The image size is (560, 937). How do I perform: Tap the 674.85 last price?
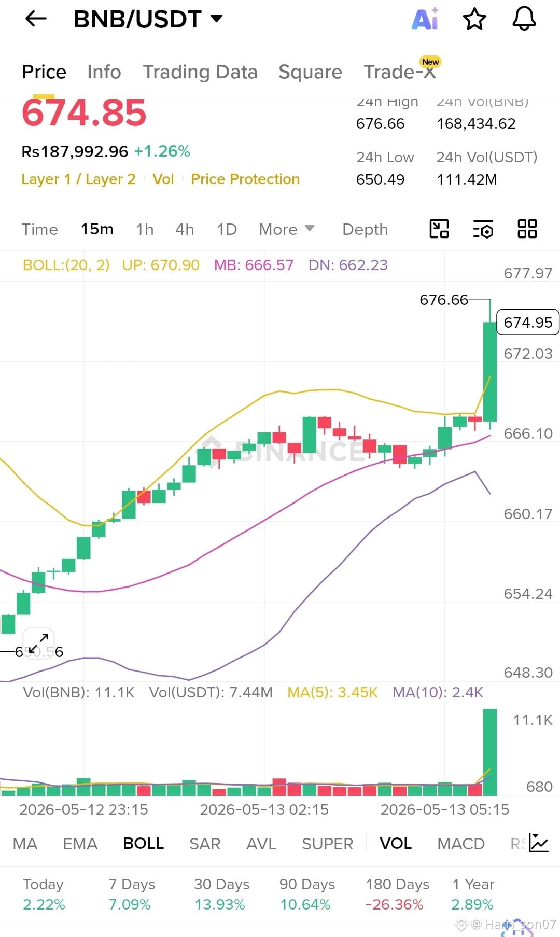click(84, 113)
